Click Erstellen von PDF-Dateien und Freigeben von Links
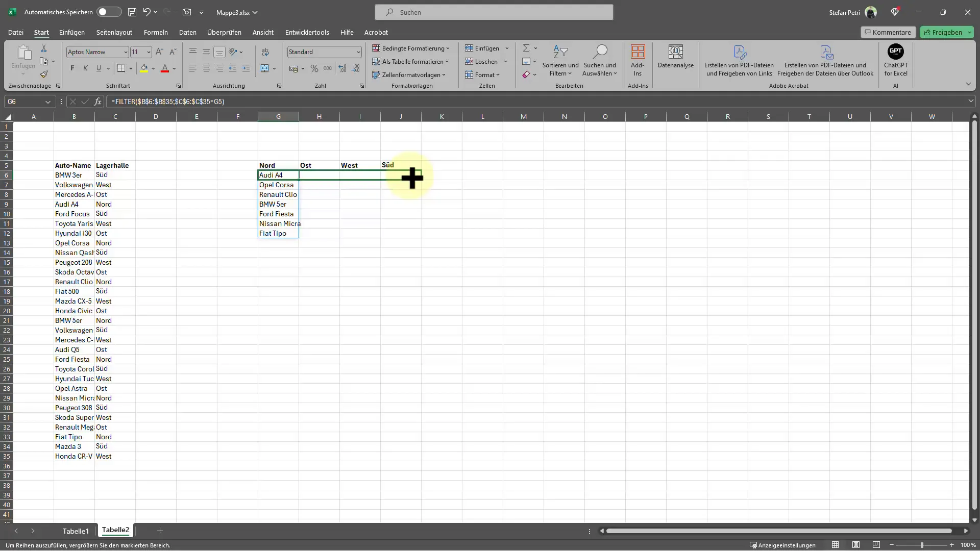This screenshot has width=980, height=551. point(739,60)
